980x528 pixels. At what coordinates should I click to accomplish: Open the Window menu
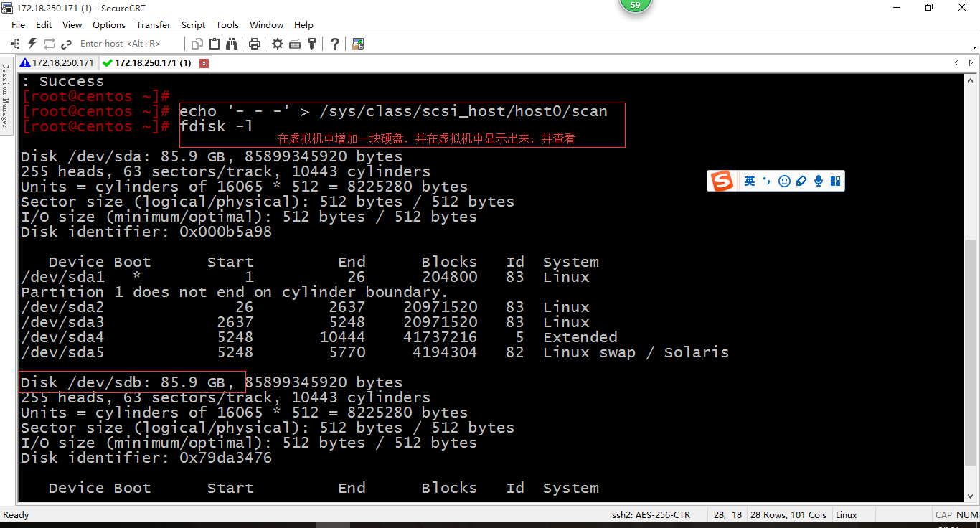267,24
